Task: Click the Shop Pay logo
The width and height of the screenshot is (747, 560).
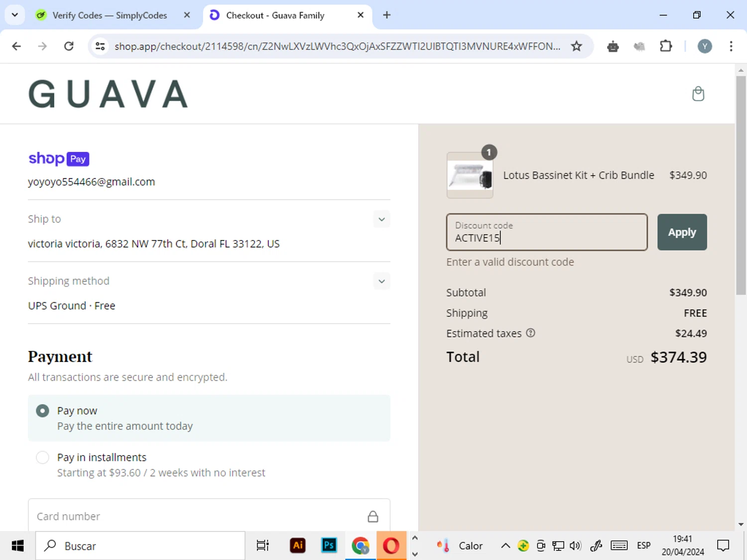Action: click(x=59, y=159)
